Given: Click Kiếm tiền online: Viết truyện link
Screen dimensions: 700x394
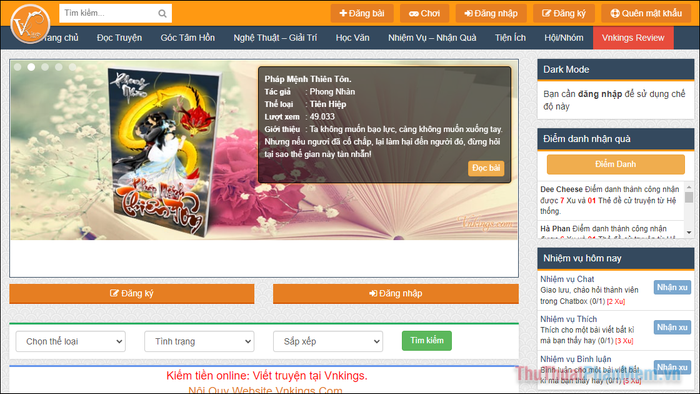Looking at the screenshot, I should [x=267, y=376].
